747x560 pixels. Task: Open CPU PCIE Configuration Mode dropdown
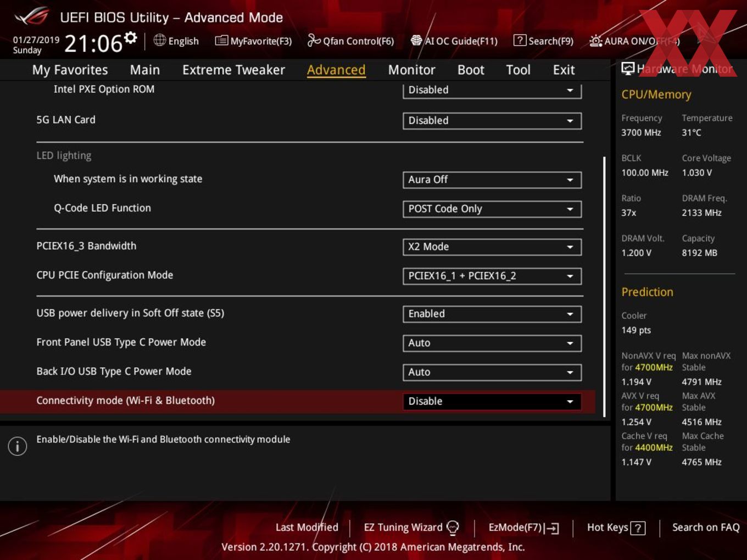coord(492,276)
